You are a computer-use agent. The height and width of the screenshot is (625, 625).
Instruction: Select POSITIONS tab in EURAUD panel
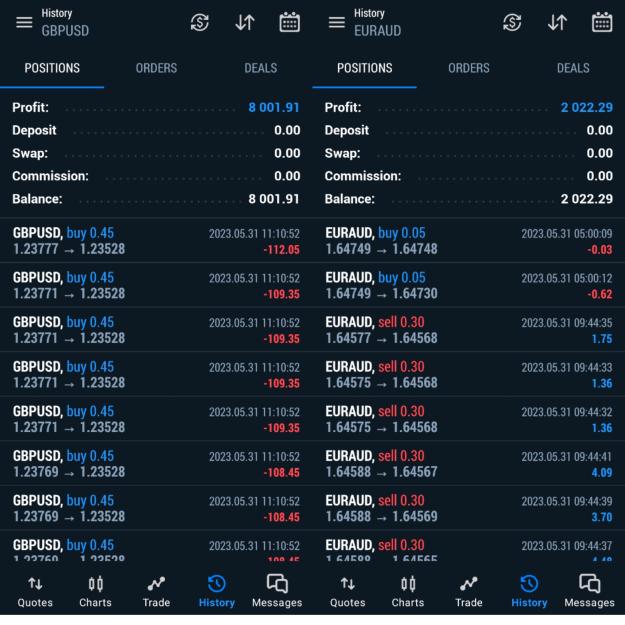pyautogui.click(x=365, y=68)
